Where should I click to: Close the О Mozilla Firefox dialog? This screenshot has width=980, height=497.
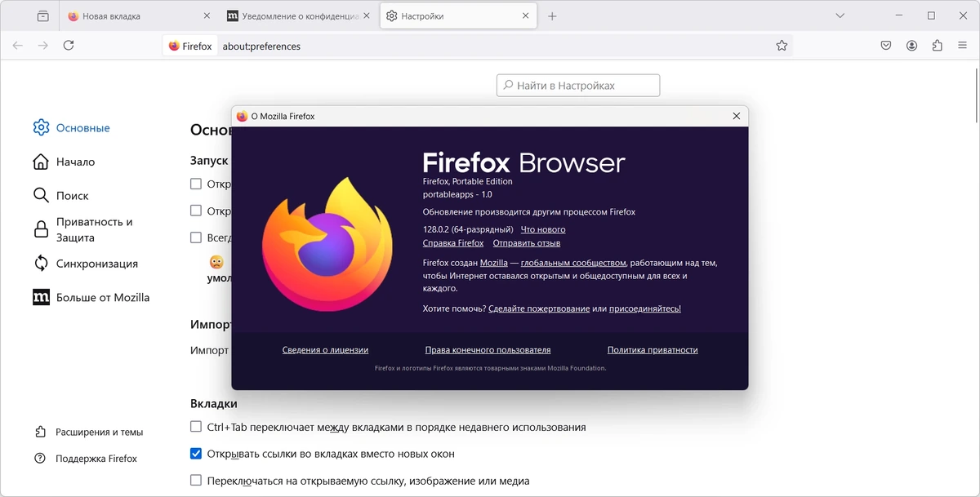click(x=737, y=116)
